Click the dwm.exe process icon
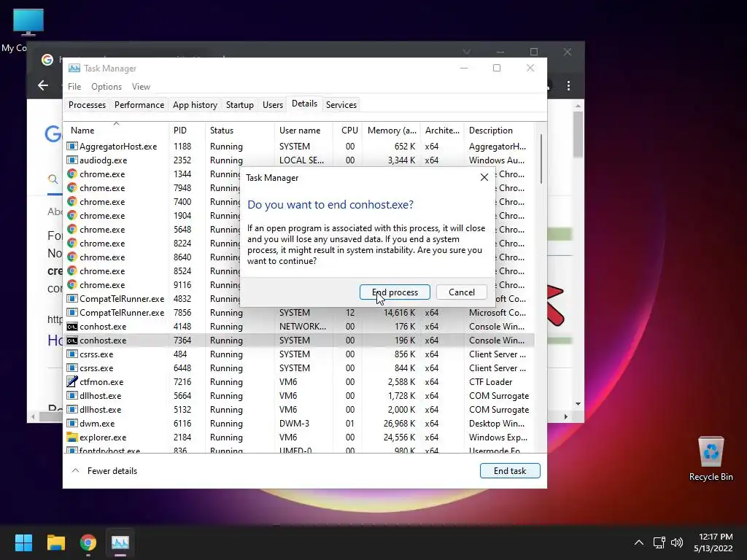The width and height of the screenshot is (747, 560). 72,423
